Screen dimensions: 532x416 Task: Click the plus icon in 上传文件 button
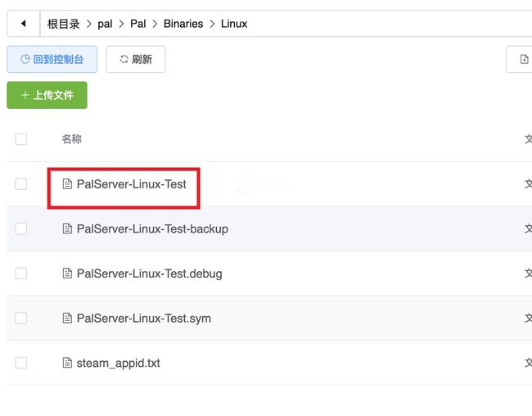[25, 95]
